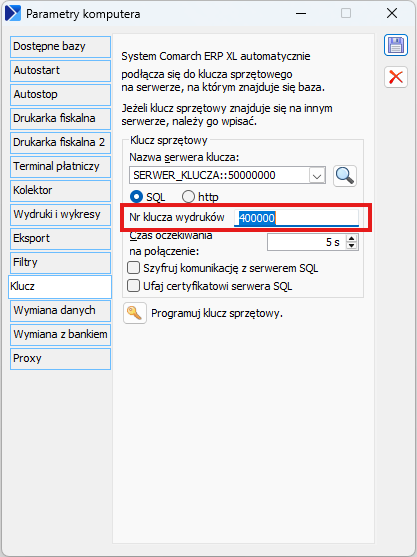The width and height of the screenshot is (417, 557).
Task: Select the Drukarka fiskalna 2 tab
Action: [x=60, y=142]
